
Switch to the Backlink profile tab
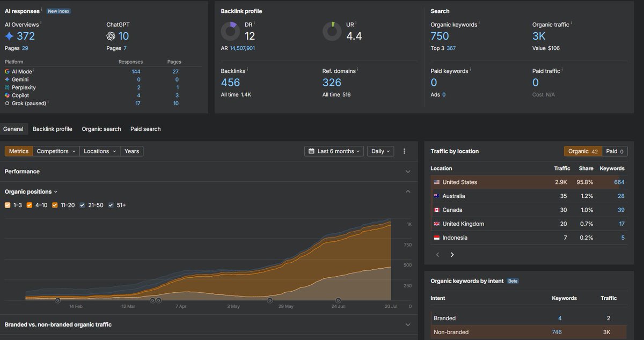click(x=52, y=129)
